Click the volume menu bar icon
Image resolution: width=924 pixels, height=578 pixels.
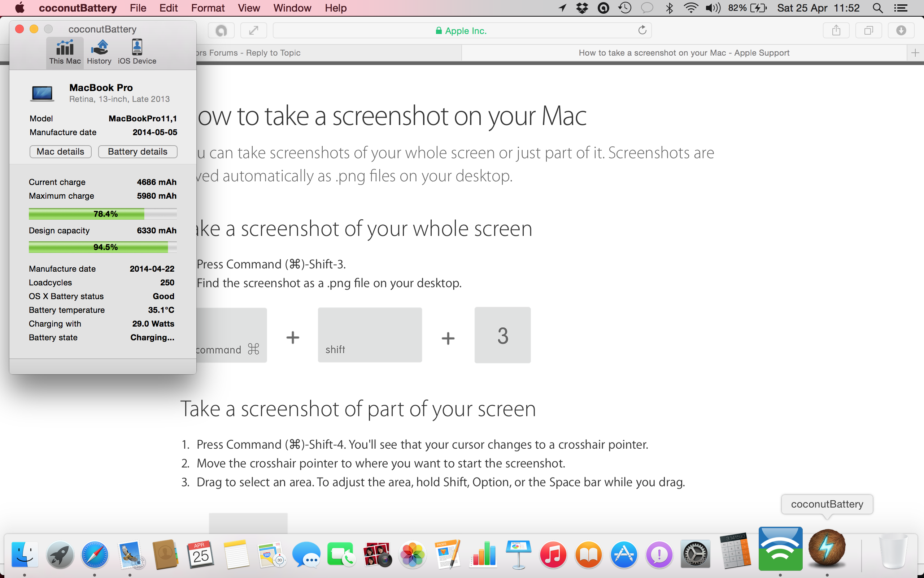coord(713,8)
